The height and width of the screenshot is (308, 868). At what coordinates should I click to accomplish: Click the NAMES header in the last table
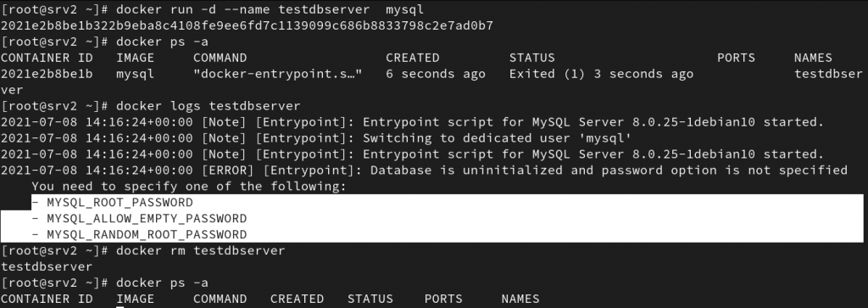point(520,299)
